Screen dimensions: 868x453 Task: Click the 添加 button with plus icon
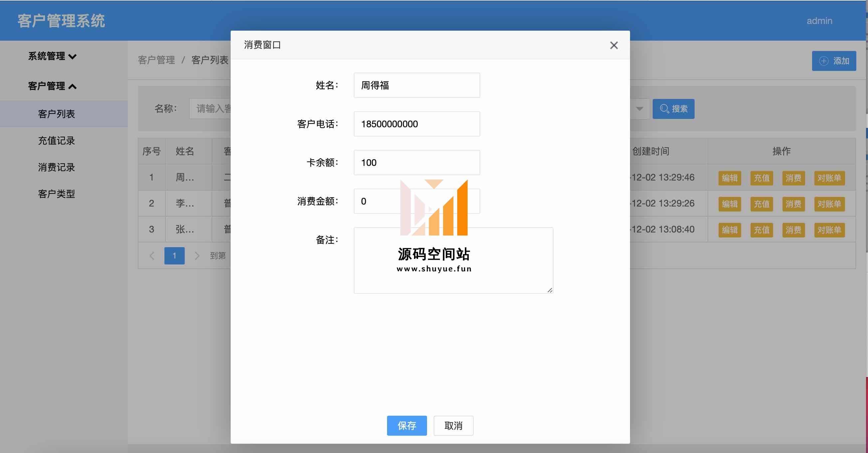click(x=834, y=61)
